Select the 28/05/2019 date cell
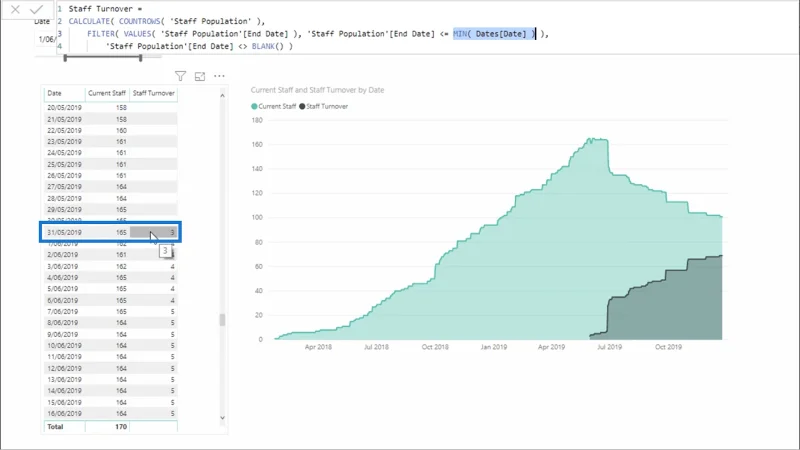Screen dimensions: 800x450 [64, 198]
